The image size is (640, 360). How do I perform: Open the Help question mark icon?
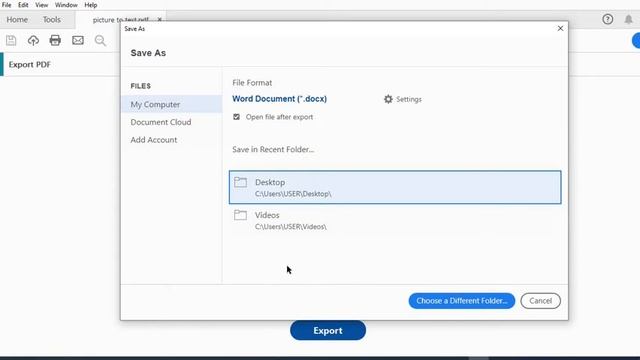(x=607, y=19)
